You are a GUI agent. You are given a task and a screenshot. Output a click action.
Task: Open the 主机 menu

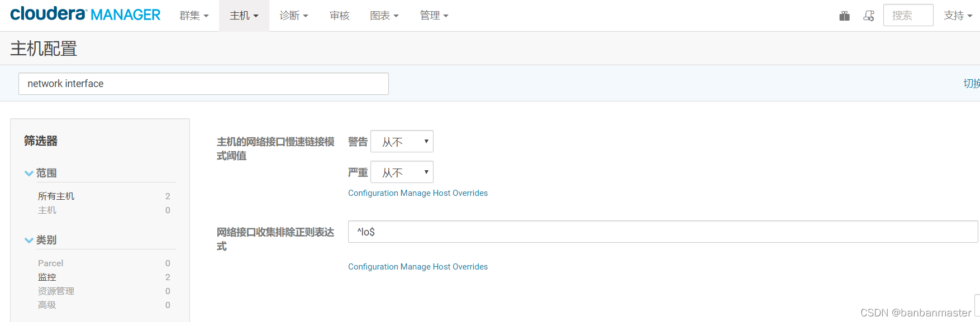pyautogui.click(x=244, y=16)
